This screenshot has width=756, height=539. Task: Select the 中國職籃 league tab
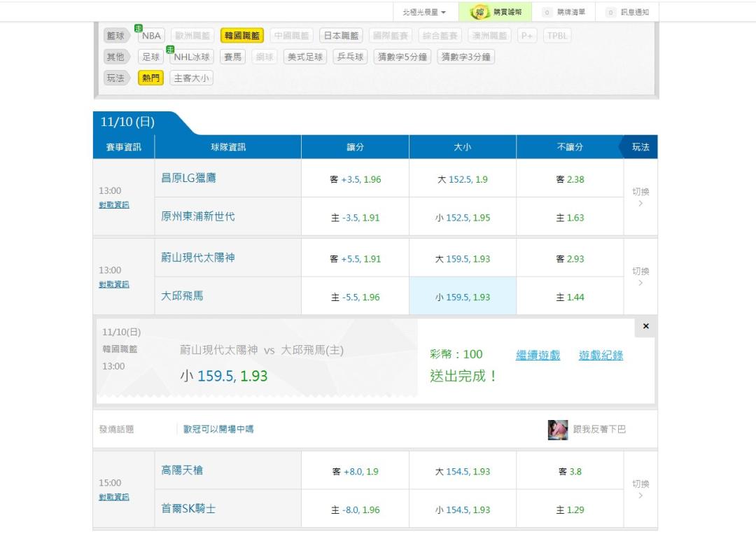coord(292,36)
